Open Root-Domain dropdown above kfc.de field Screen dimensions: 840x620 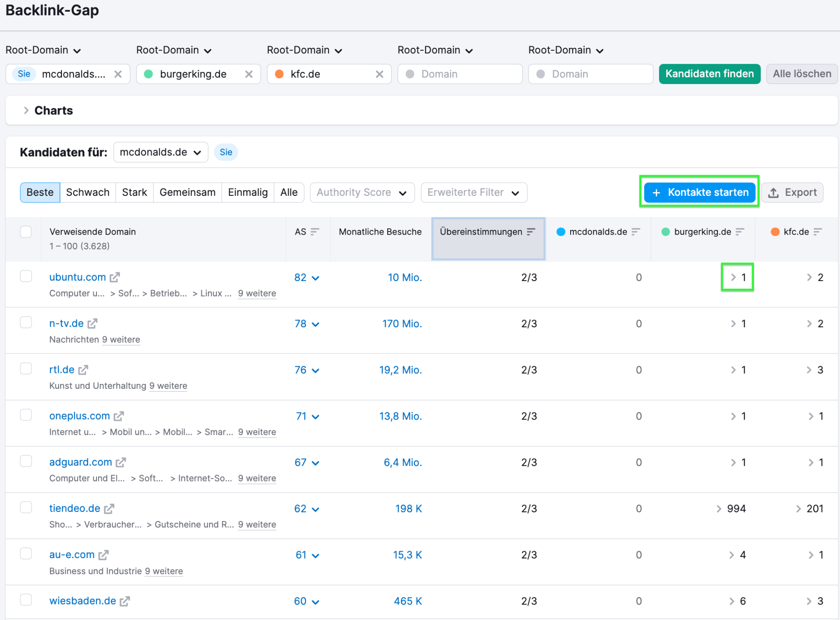point(304,50)
